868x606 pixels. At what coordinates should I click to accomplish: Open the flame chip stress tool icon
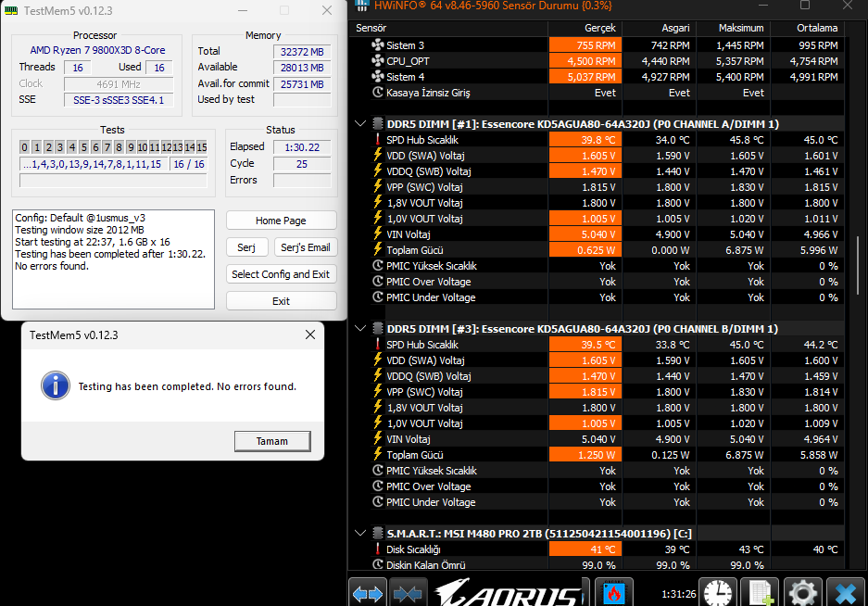pos(614,594)
